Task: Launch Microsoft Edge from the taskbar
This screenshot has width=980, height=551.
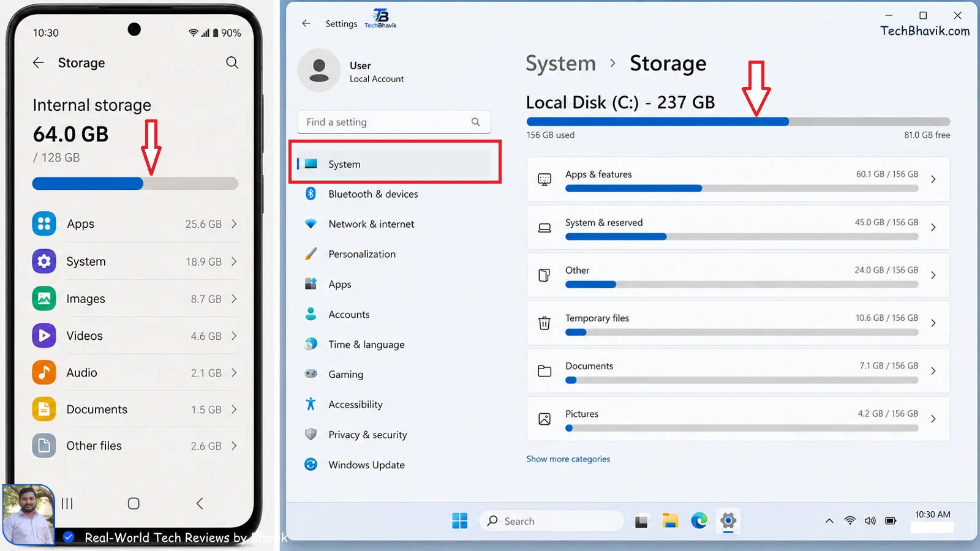Action: 699,521
